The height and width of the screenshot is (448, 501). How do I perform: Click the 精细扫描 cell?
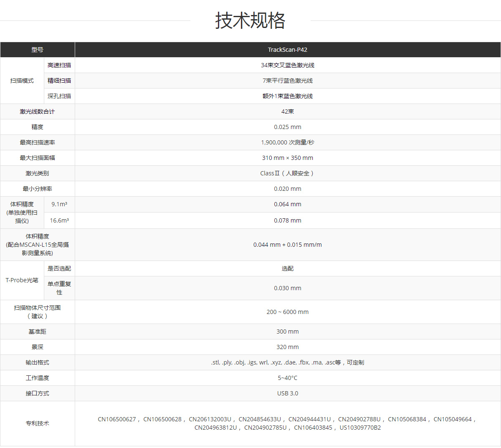[59, 81]
